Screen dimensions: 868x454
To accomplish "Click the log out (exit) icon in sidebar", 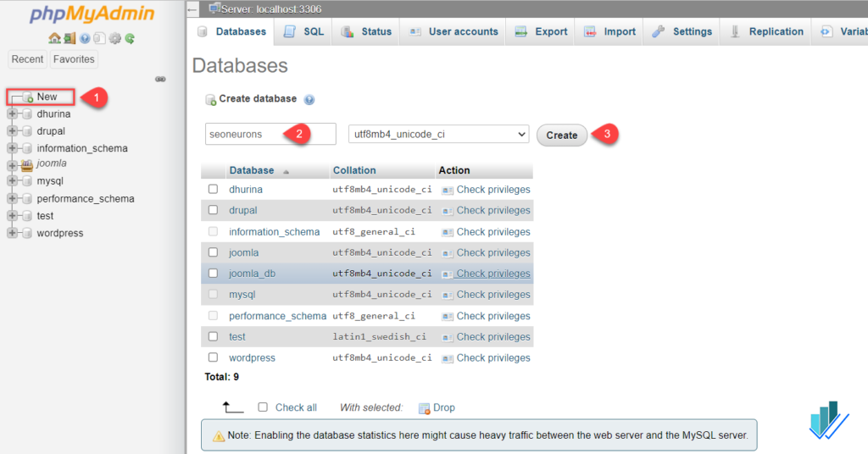I will [x=70, y=38].
